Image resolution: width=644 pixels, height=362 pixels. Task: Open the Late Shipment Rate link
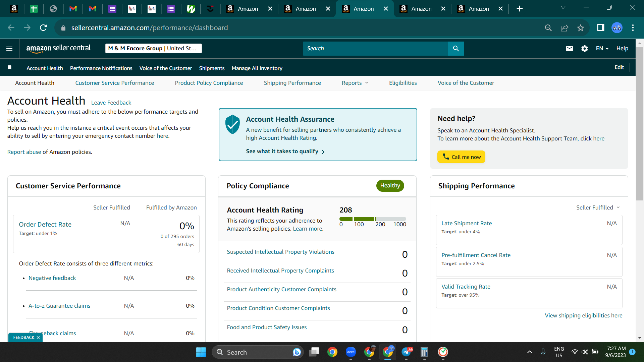tap(467, 223)
